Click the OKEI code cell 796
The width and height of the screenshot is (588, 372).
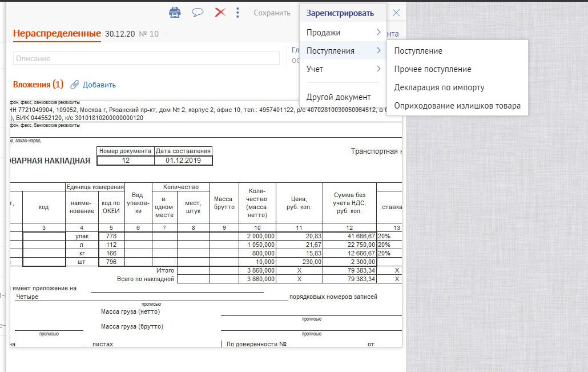point(111,262)
